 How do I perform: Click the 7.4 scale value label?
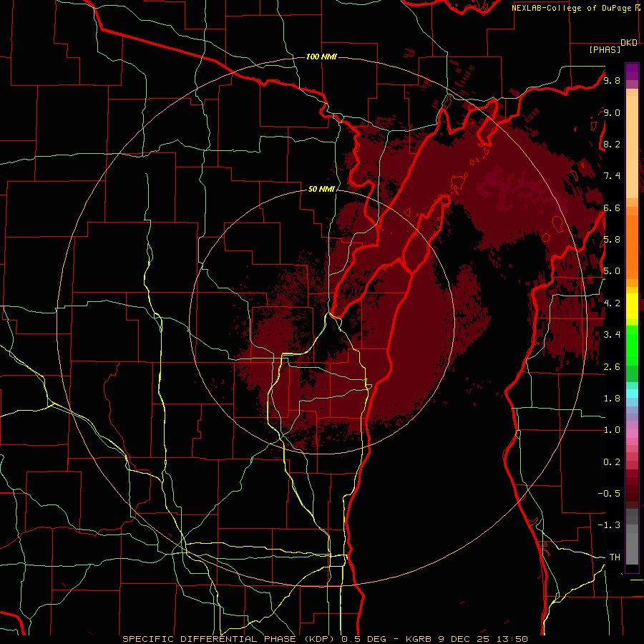[x=612, y=176]
